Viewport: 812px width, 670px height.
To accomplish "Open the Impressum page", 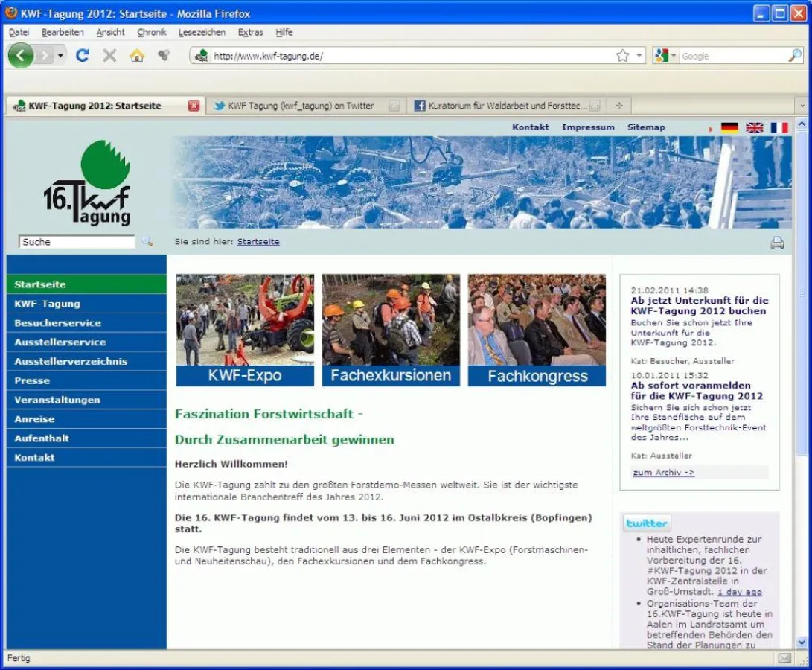I will 589,127.
